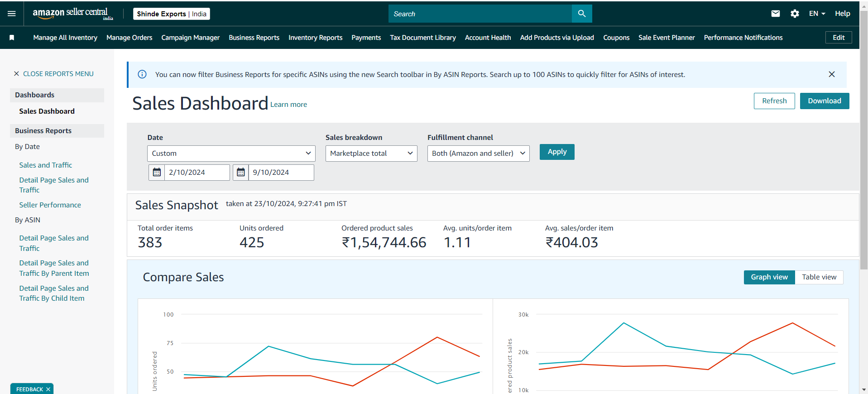Viewport: 868px width, 394px height.
Task: Click the Download button
Action: [x=825, y=101]
